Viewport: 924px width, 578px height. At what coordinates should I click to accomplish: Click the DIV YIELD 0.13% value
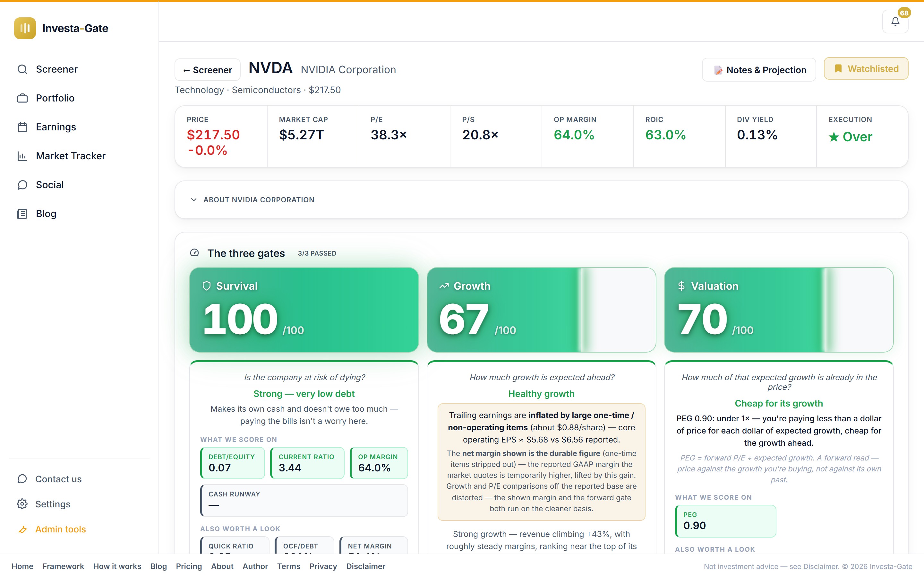click(x=757, y=135)
